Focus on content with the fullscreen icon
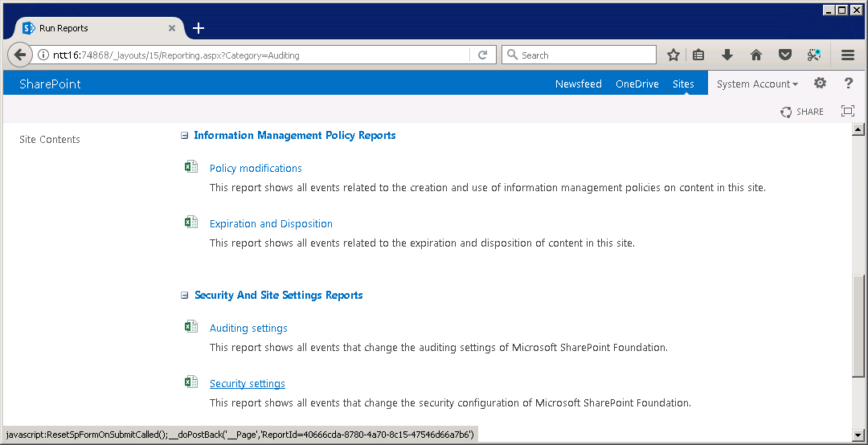This screenshot has height=445, width=868. (x=848, y=111)
